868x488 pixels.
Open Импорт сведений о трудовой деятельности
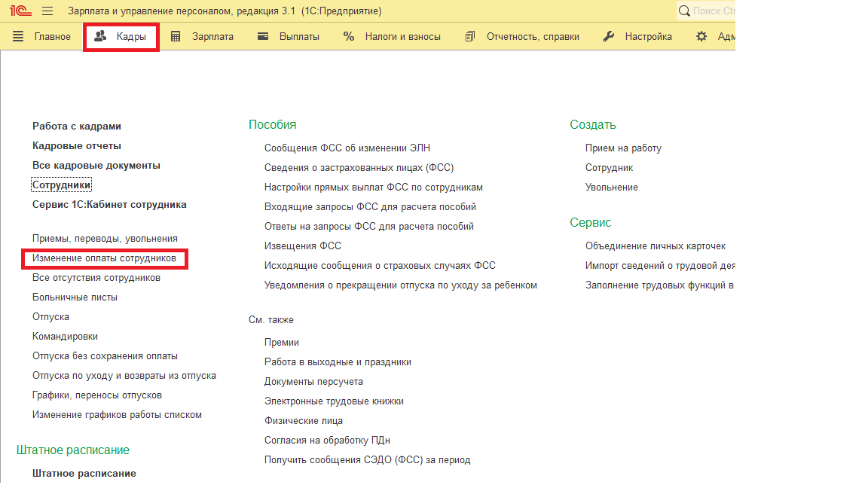point(660,266)
